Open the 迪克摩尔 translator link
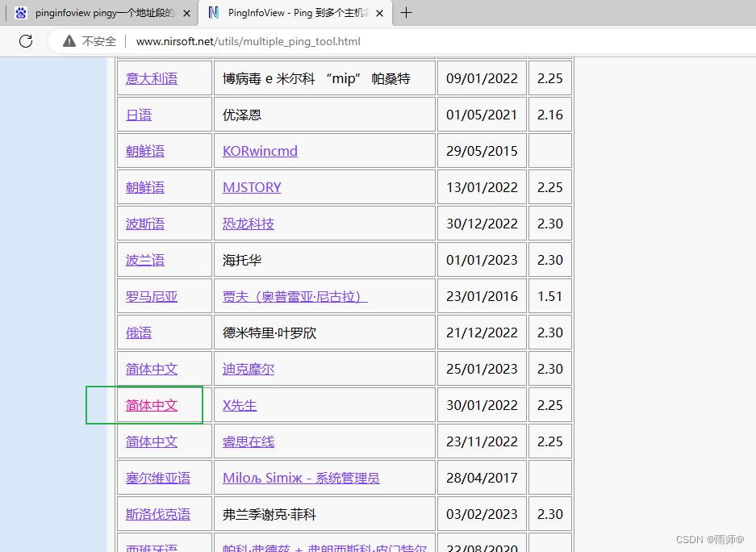Viewport: 756px width, 552px height. tap(248, 368)
